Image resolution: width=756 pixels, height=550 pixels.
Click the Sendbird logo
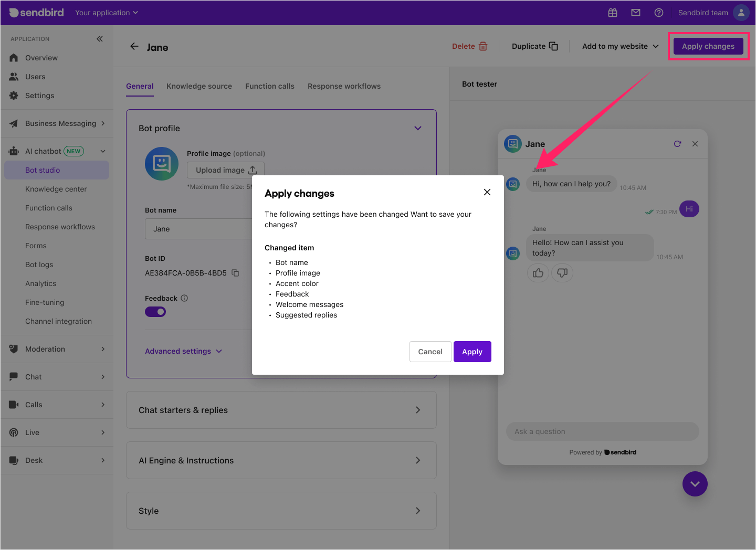tap(36, 13)
